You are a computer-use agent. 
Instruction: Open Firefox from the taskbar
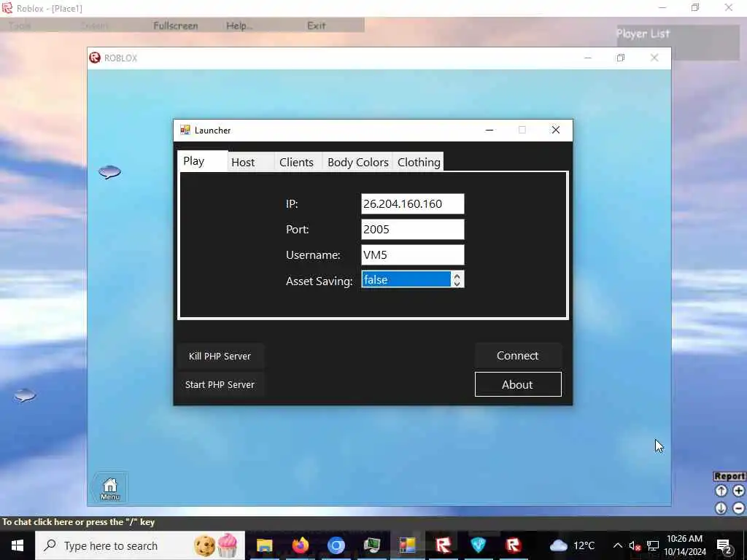pos(300,545)
